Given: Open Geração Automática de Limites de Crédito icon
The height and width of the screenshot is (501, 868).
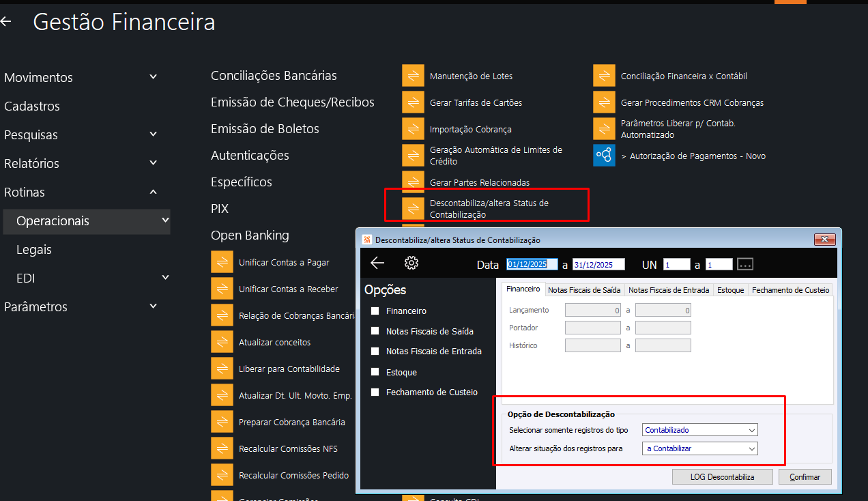Looking at the screenshot, I should [x=413, y=156].
